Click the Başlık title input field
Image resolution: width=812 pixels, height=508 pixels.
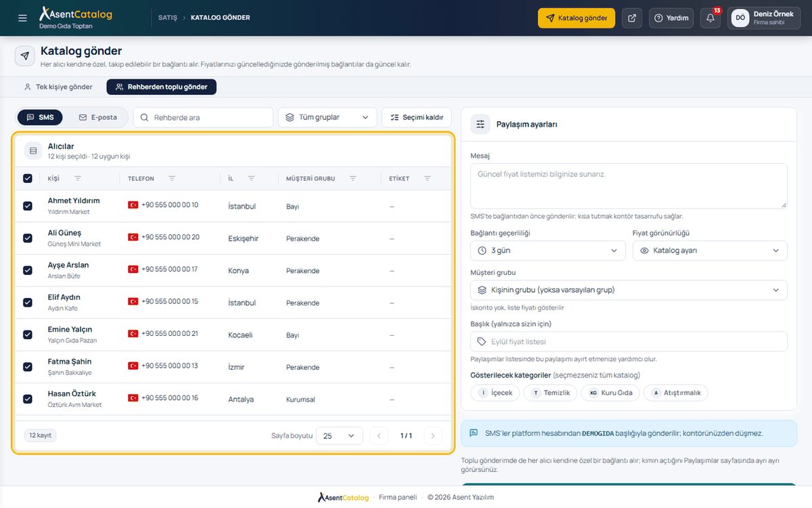pos(629,341)
